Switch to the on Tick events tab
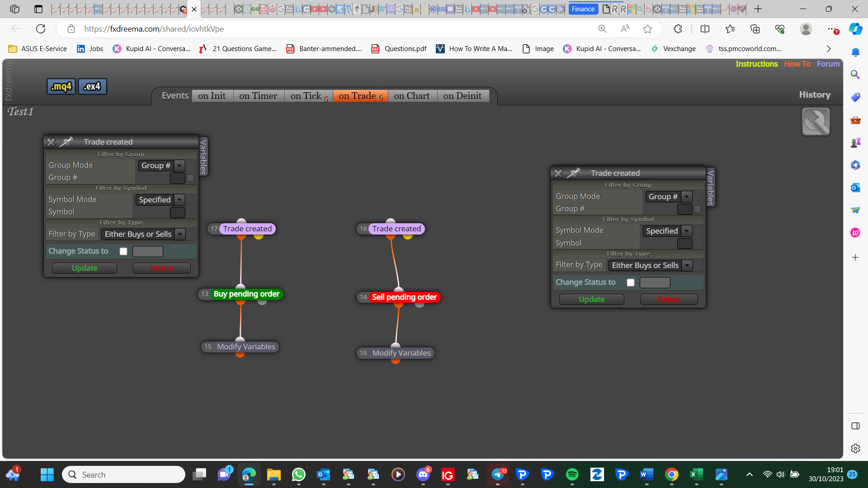Viewport: 868px width, 488px height. [309, 96]
